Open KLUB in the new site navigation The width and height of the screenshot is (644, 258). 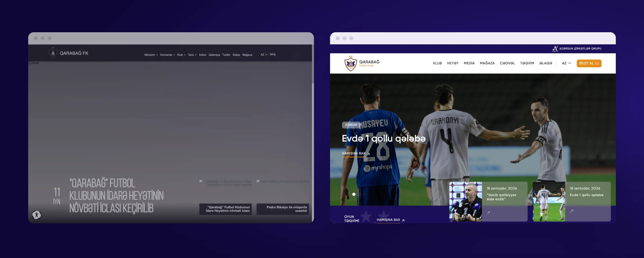[437, 63]
